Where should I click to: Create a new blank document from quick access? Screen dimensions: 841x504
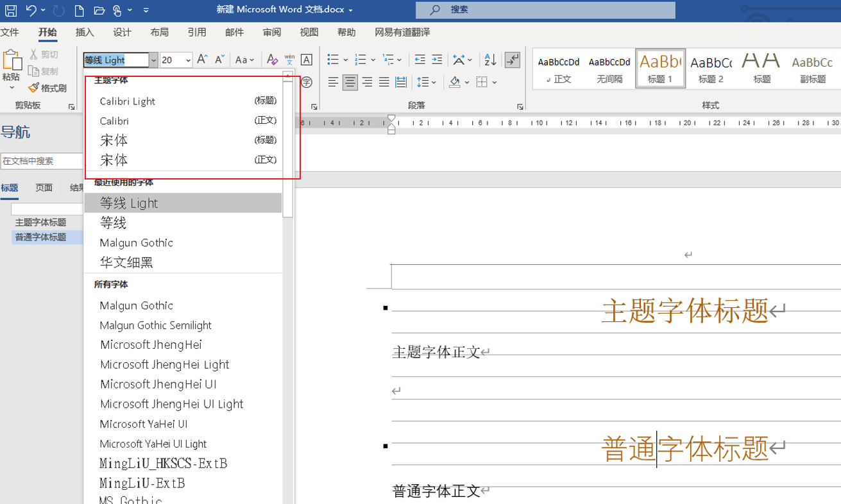pos(79,10)
